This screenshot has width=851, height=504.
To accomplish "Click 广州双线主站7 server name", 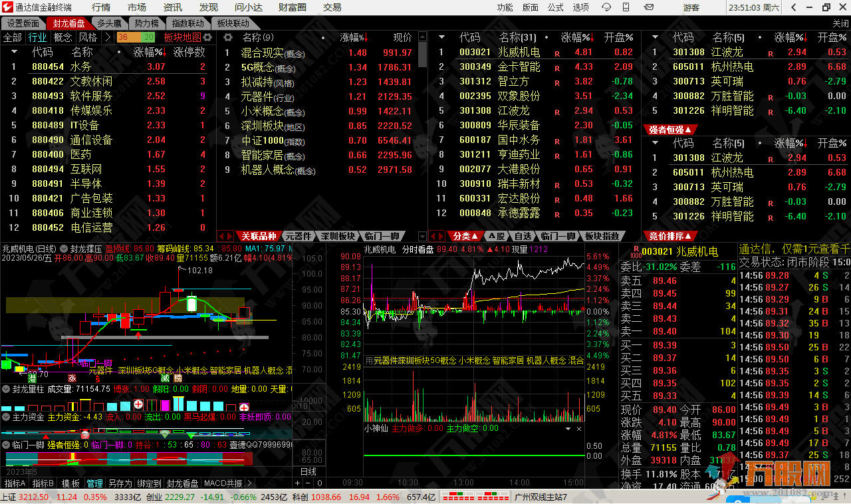I will tap(541, 497).
